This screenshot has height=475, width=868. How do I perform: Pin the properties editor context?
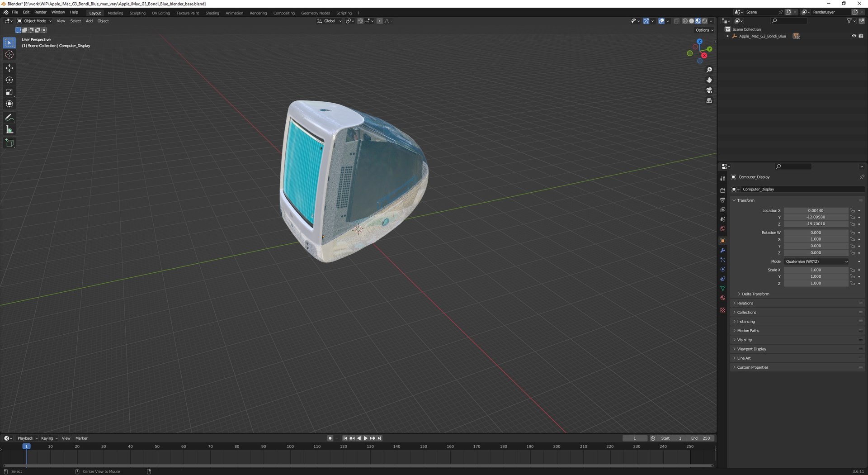click(x=862, y=177)
